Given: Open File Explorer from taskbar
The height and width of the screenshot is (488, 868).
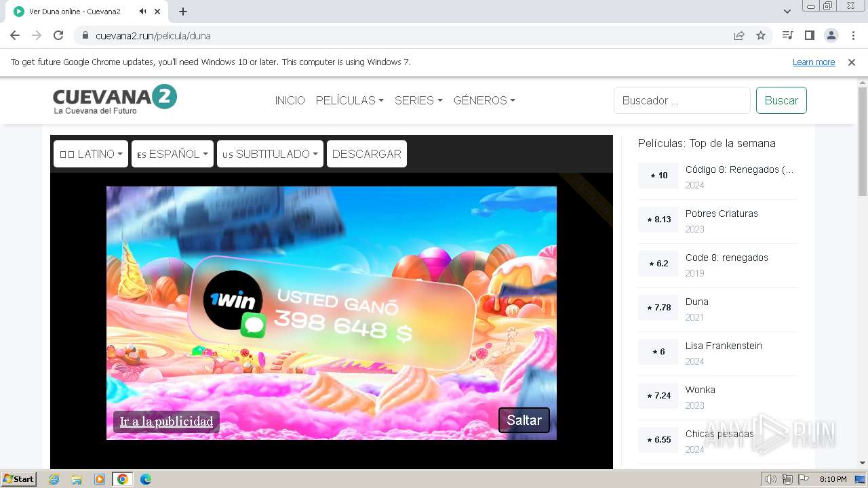Looking at the screenshot, I should [x=77, y=479].
